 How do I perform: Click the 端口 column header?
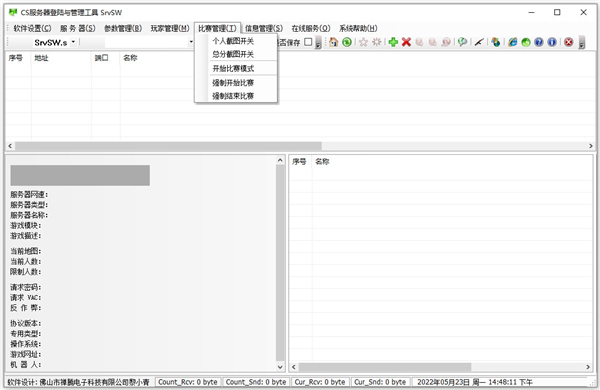click(x=106, y=58)
